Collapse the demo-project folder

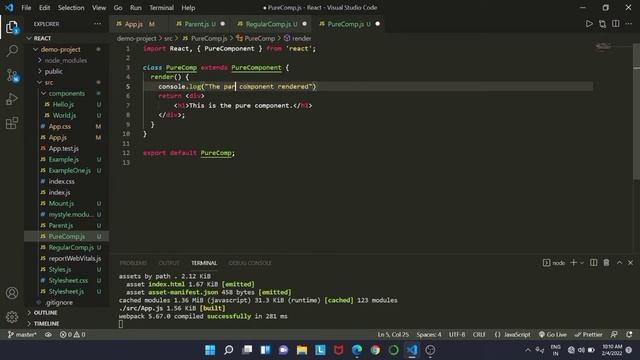click(67, 49)
